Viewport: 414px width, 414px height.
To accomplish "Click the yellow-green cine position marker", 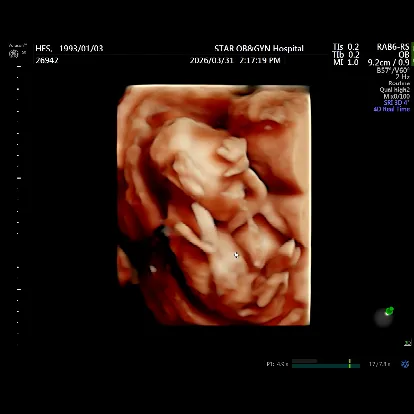I will [x=349, y=363].
